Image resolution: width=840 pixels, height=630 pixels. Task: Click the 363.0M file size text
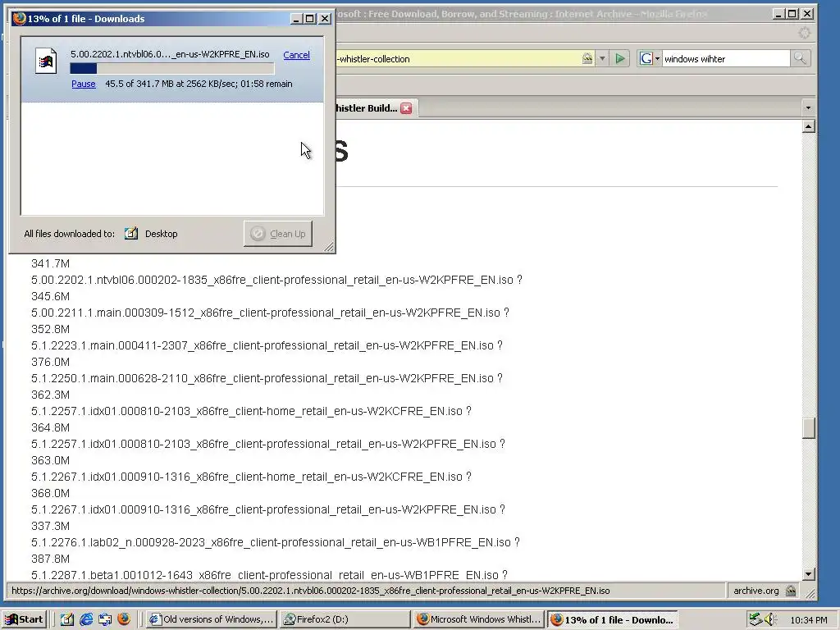pos(50,460)
